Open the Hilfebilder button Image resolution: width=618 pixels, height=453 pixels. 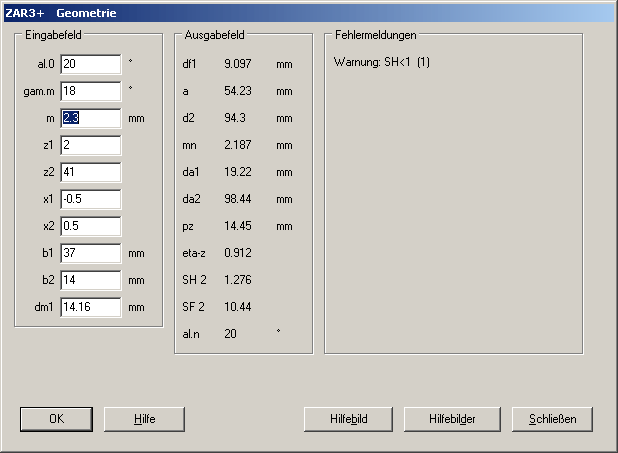click(452, 418)
